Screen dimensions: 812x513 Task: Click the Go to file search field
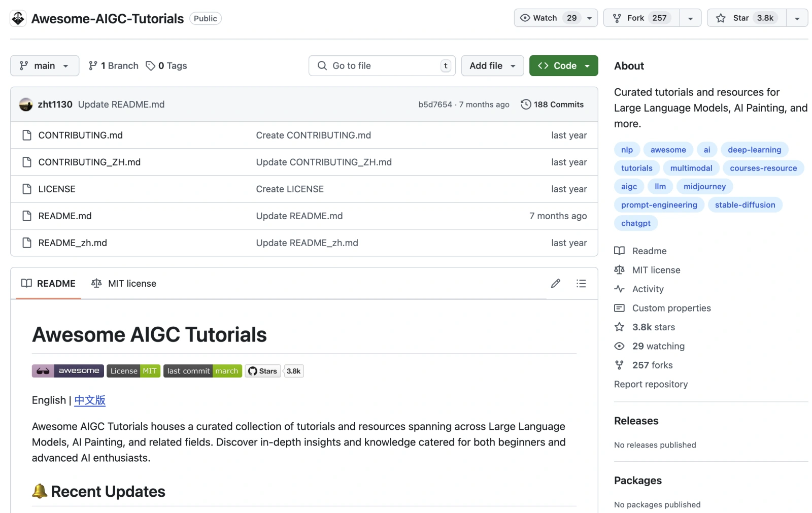click(x=382, y=65)
